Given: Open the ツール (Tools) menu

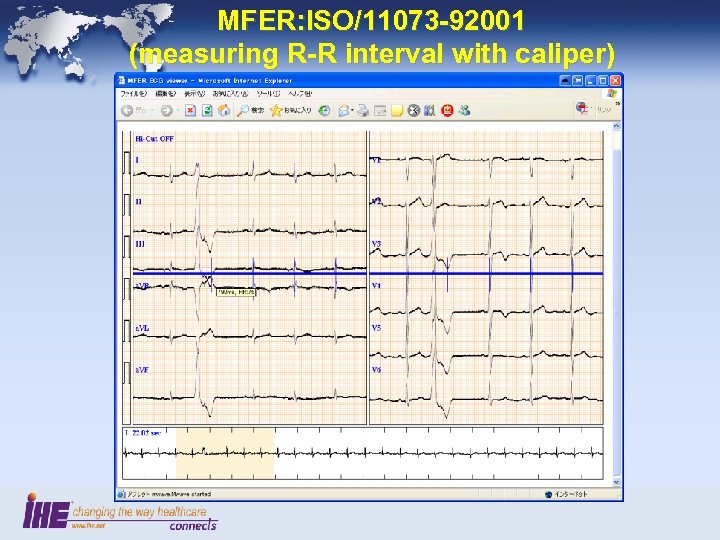Looking at the screenshot, I should [268, 94].
